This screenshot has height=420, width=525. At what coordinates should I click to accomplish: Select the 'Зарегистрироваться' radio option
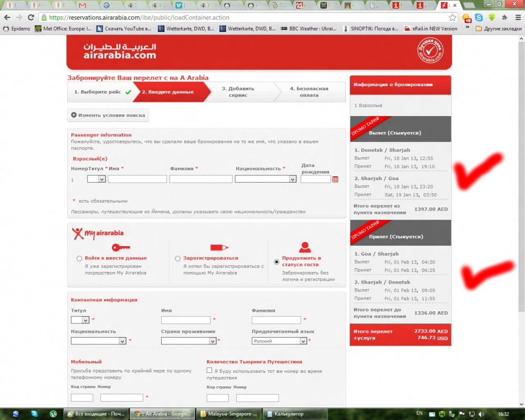[x=178, y=258]
